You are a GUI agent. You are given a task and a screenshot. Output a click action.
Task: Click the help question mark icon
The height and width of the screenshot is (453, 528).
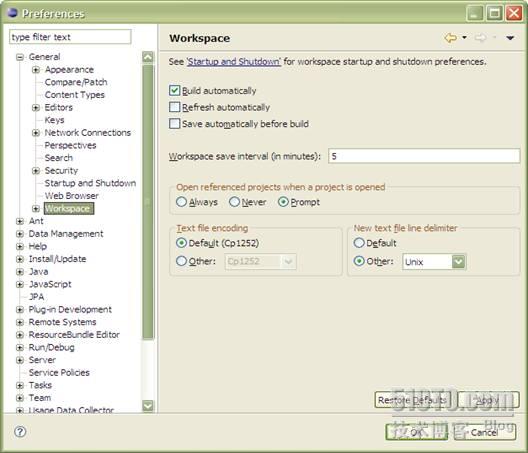point(20,431)
